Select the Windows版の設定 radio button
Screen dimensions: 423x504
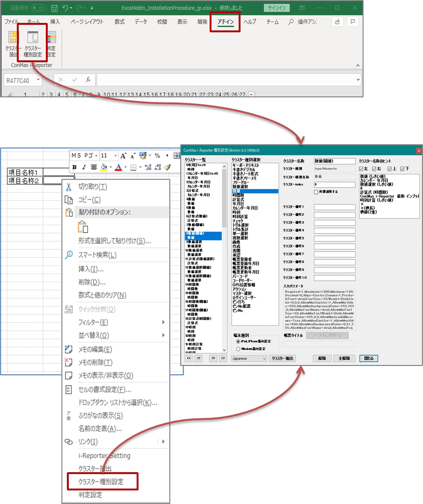pos(239,349)
